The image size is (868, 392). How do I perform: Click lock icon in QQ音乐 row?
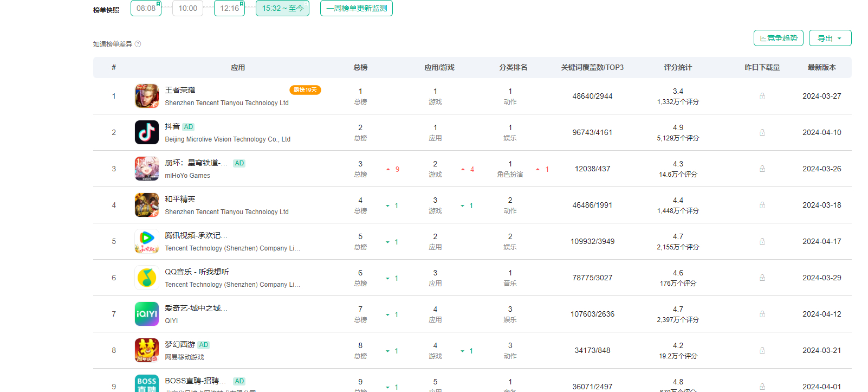762,278
